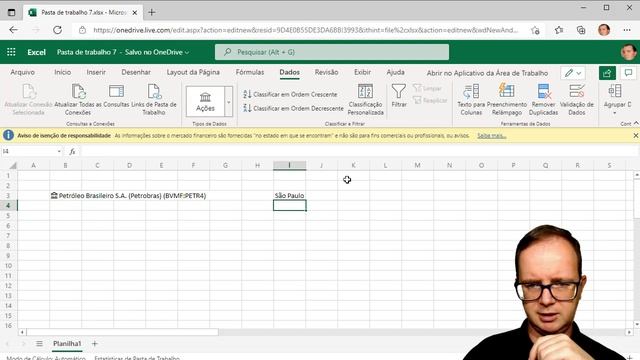Open Classificação Personalizada dialog

365,100
